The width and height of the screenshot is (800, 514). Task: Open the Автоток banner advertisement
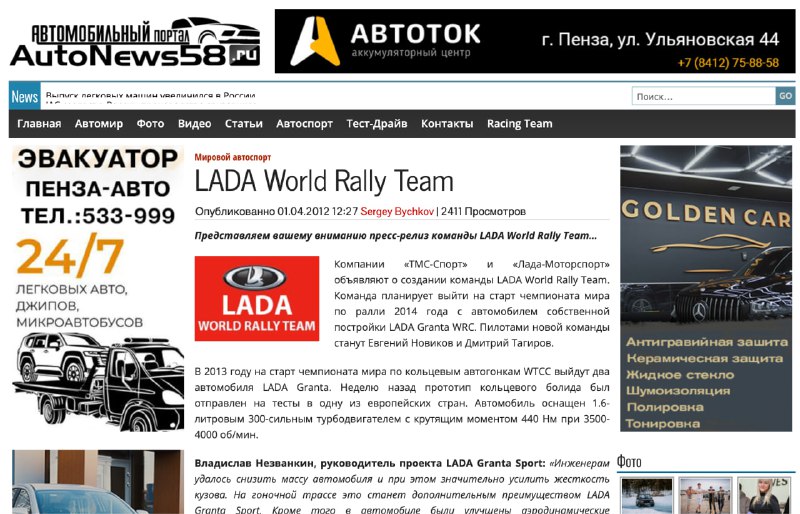coord(535,41)
